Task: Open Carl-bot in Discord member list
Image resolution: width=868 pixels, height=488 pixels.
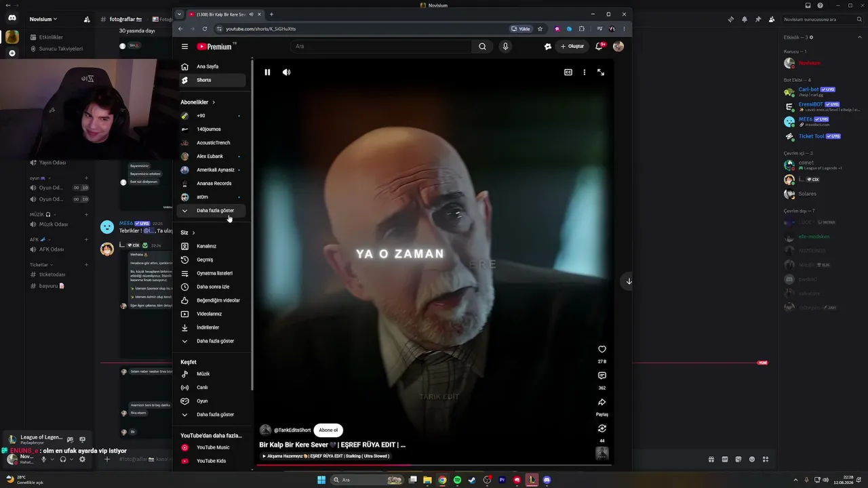Action: 821,91
